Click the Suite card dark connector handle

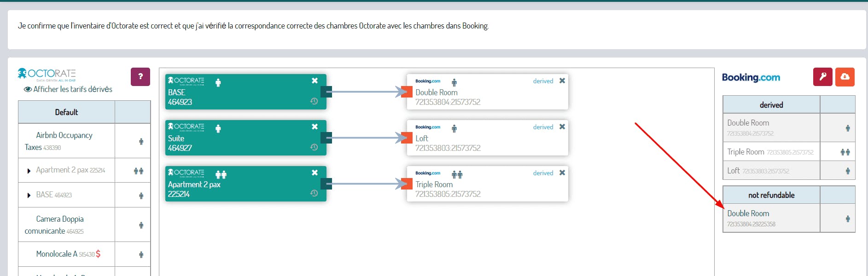click(x=326, y=138)
